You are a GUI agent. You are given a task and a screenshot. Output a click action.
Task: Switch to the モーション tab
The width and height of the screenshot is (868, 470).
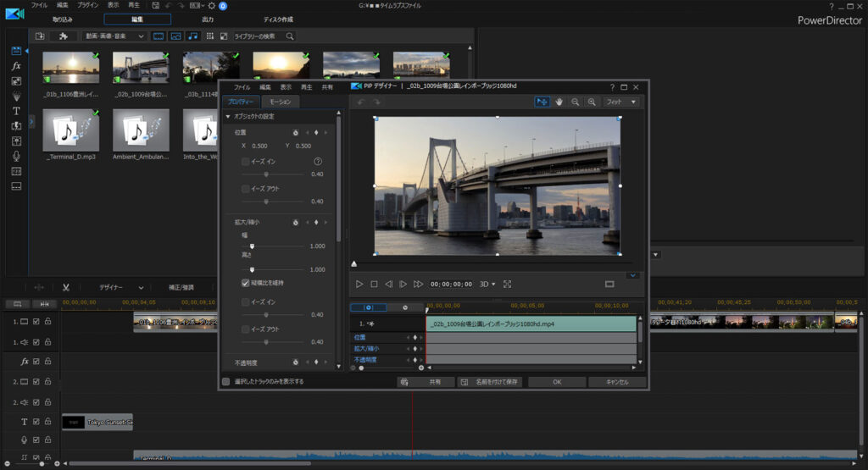(280, 102)
